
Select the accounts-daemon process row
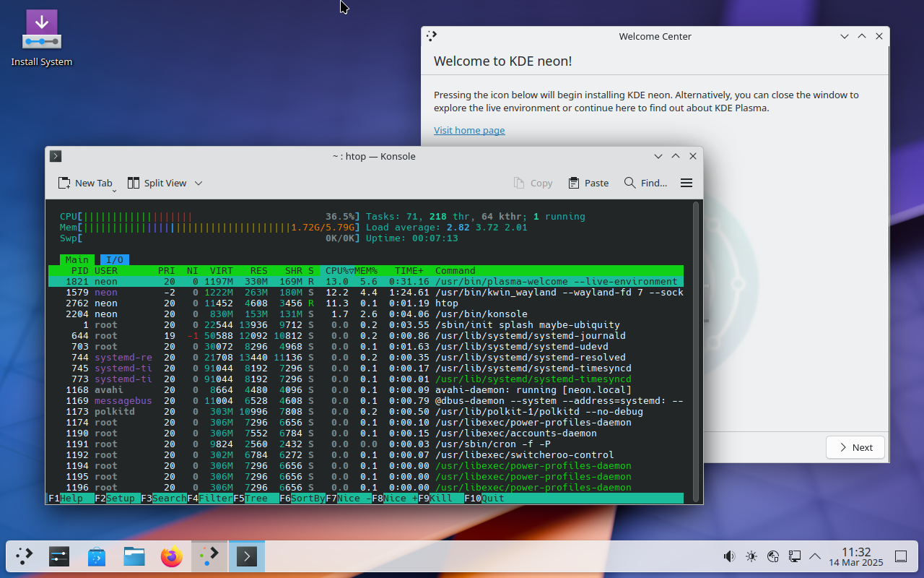[x=366, y=433]
